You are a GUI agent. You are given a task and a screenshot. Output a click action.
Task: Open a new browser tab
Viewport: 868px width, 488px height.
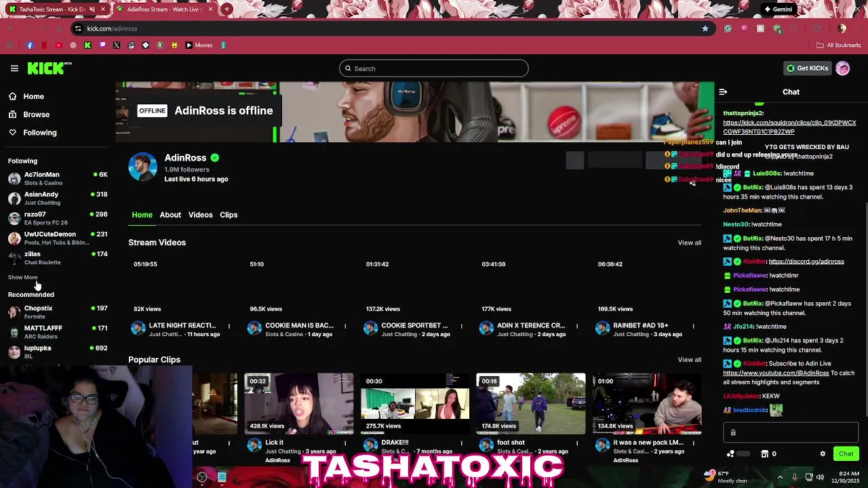click(226, 9)
